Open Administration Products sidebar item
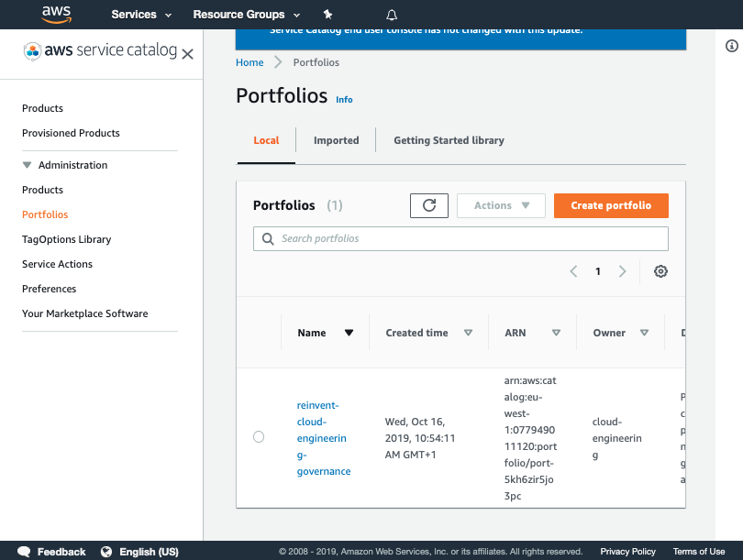Image resolution: width=743 pixels, height=560 pixels. point(42,190)
